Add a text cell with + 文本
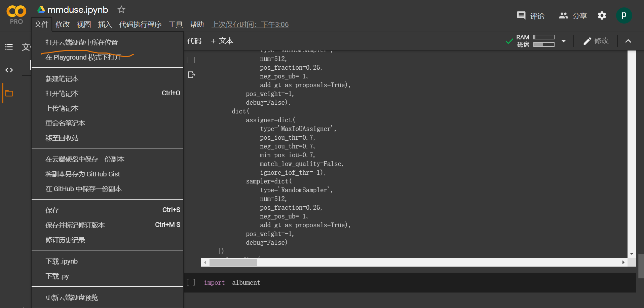644x308 pixels. (222, 41)
